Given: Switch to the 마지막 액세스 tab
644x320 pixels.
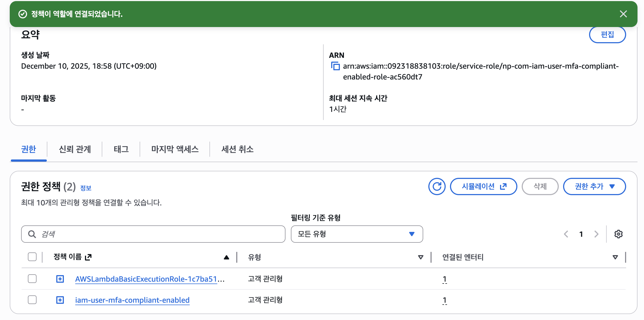Looking at the screenshot, I should click(175, 149).
